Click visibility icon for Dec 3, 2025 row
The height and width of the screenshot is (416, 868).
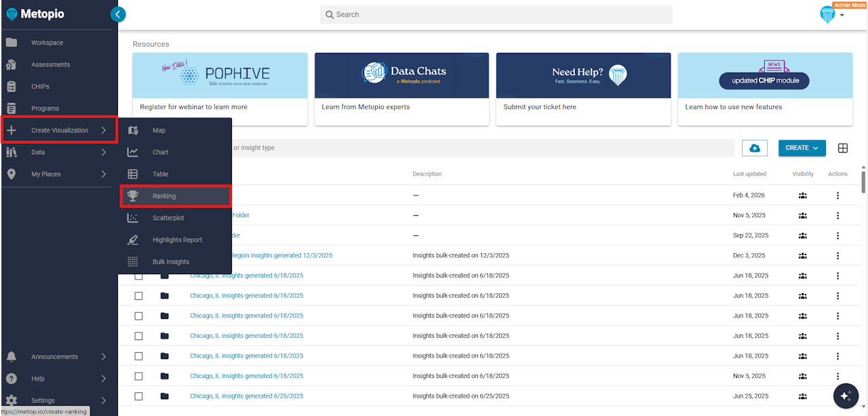click(x=803, y=256)
